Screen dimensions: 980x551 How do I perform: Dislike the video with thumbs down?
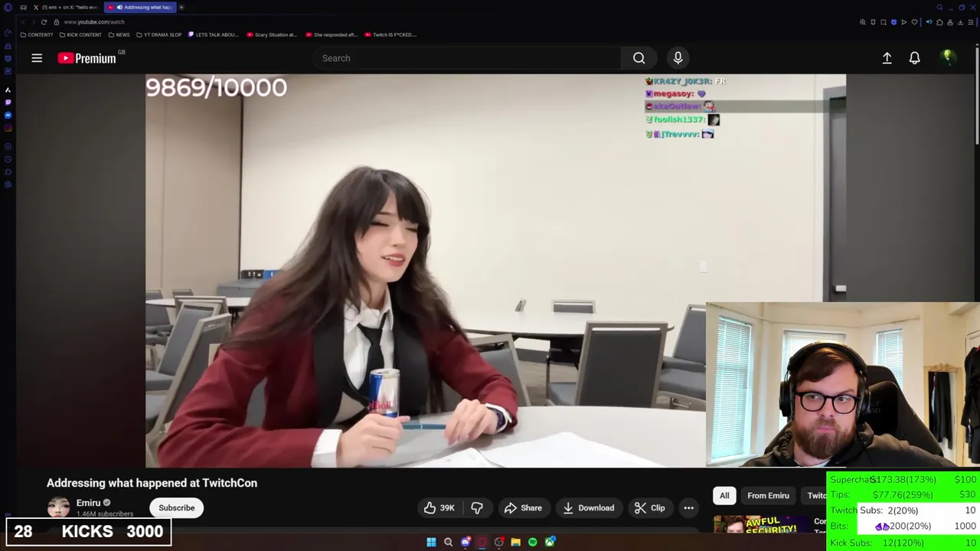tap(476, 508)
